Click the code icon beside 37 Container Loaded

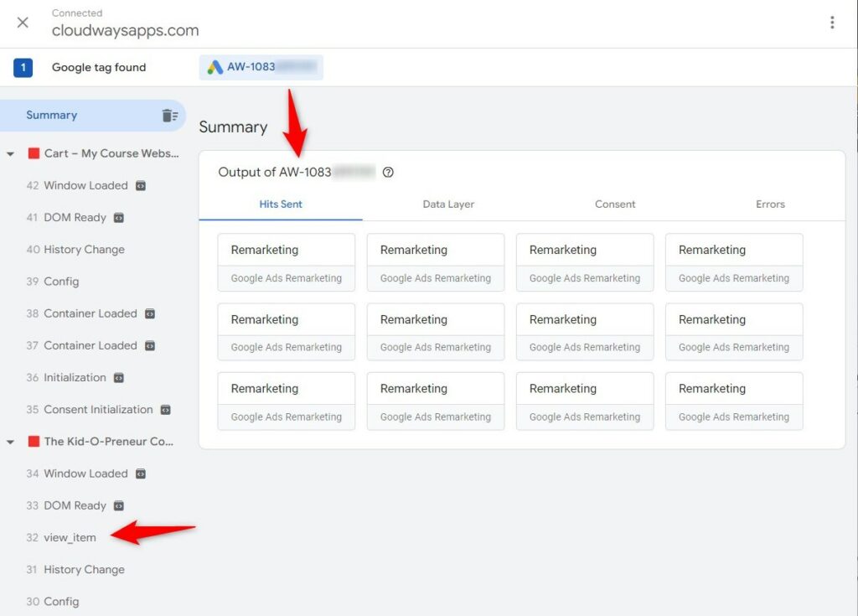pyautogui.click(x=150, y=346)
